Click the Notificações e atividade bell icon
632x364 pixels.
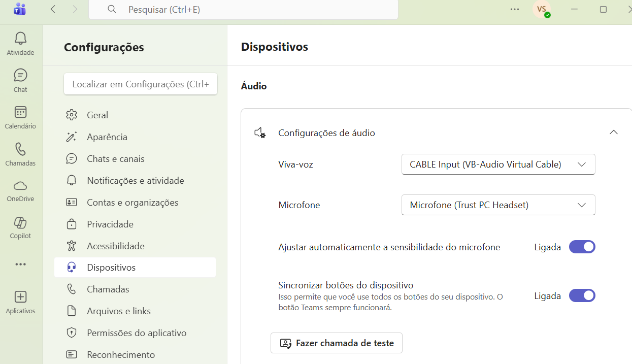click(72, 180)
